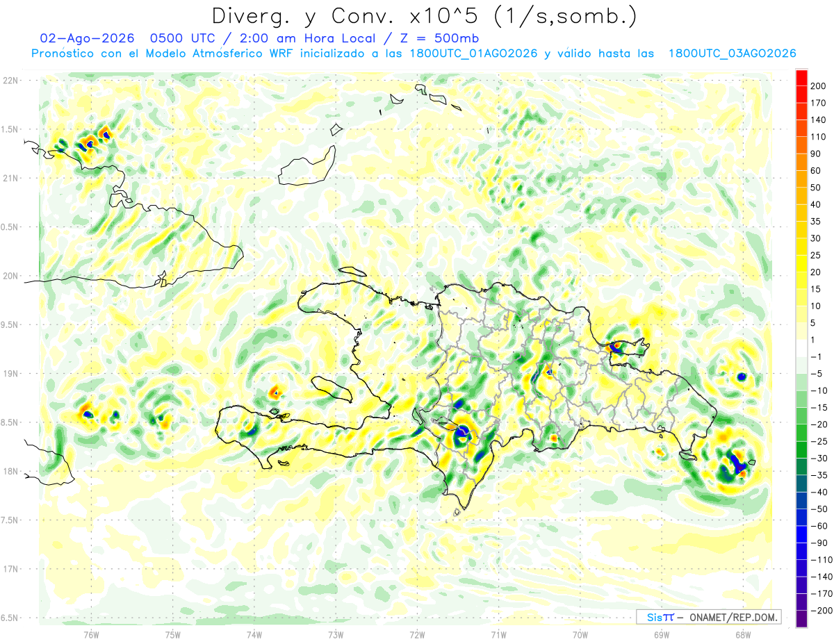Click the 'SisTT - ONAMET/REP.DOM.' credit label

(x=708, y=617)
